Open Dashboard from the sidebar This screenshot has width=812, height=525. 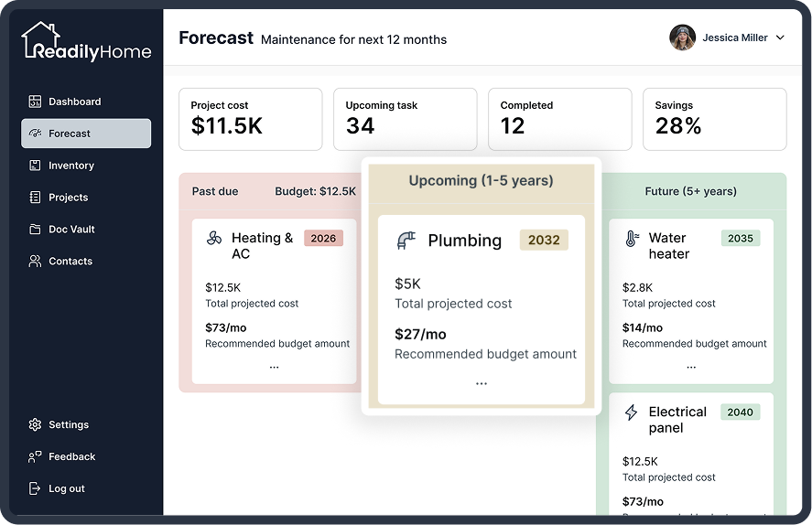tap(86, 102)
